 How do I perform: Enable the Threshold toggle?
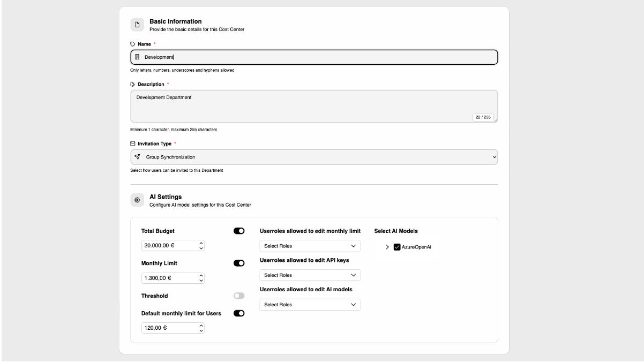[x=239, y=296]
